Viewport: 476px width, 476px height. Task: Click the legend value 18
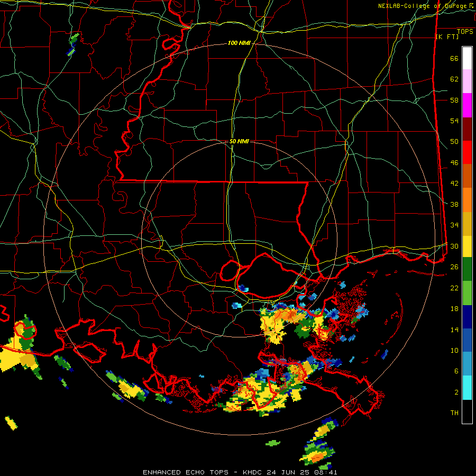(454, 309)
